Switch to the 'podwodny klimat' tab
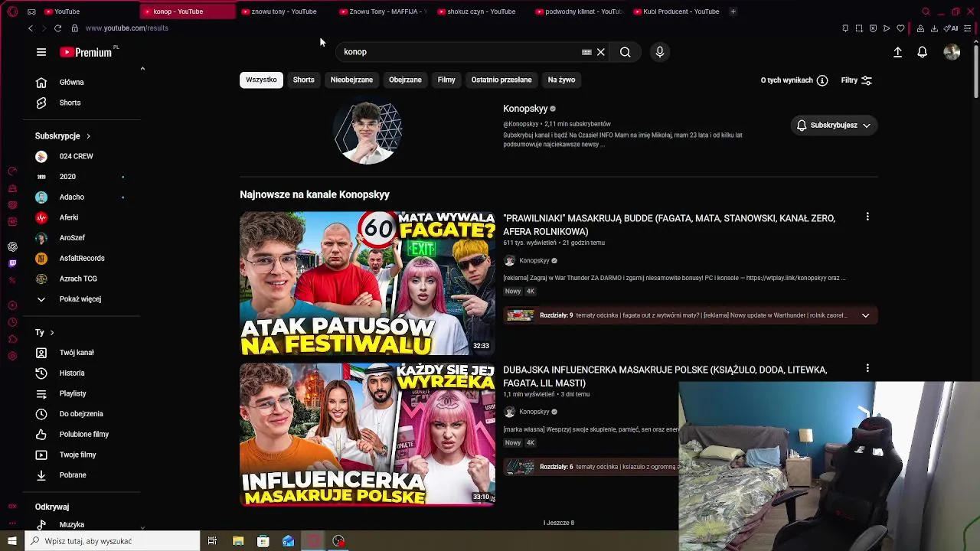The width and height of the screenshot is (980, 551). (579, 11)
